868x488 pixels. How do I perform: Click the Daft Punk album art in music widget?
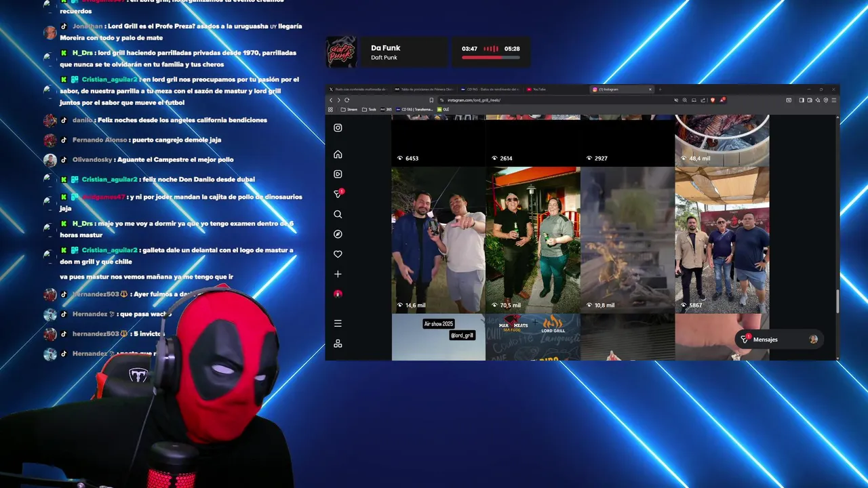[341, 52]
